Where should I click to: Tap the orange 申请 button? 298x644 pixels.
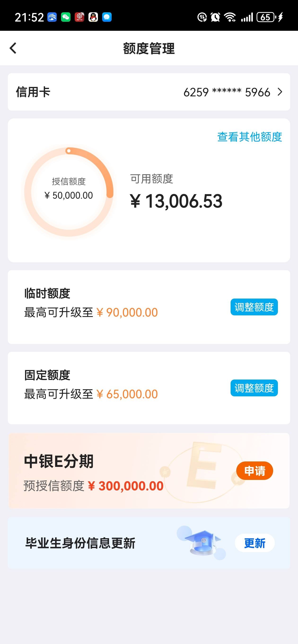click(x=254, y=471)
